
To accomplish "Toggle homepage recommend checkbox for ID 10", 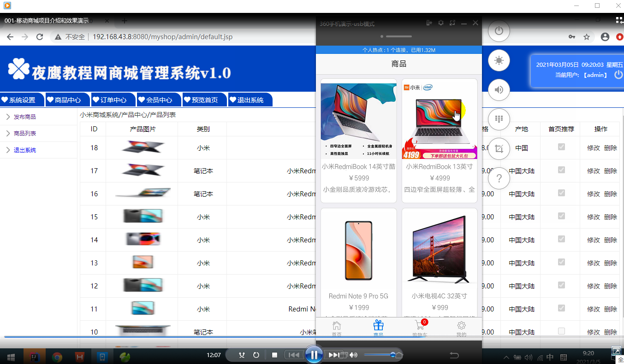I will [561, 331].
